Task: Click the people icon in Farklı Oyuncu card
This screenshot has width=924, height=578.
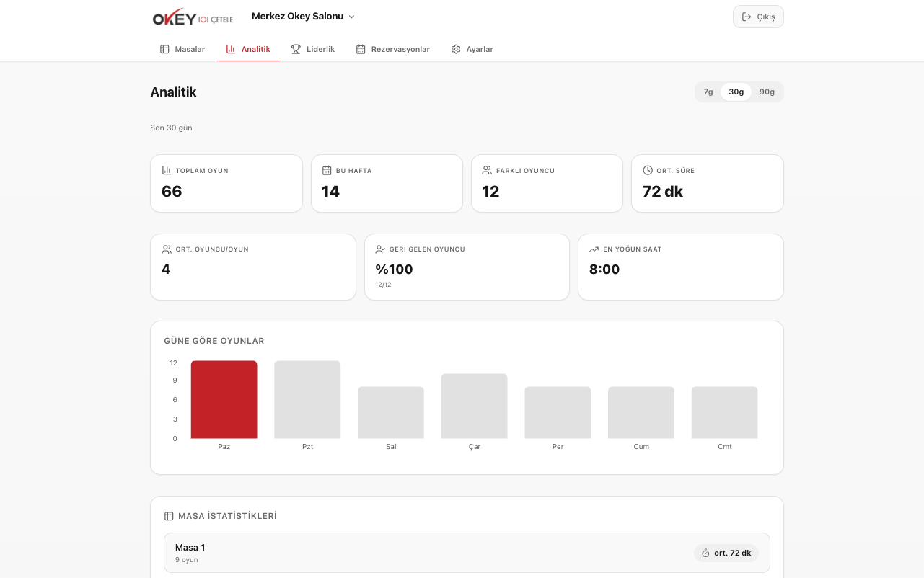Action: click(x=487, y=171)
